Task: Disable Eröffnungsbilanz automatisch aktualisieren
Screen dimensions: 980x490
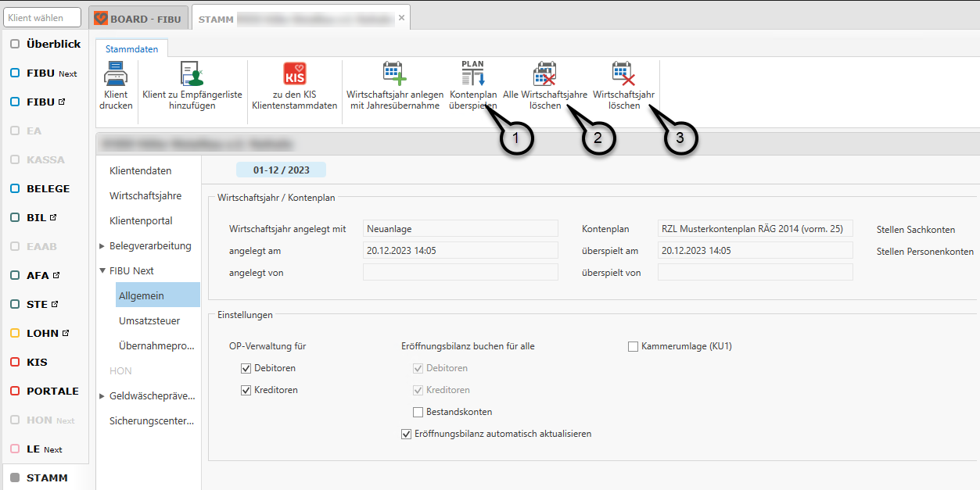Action: [406, 434]
